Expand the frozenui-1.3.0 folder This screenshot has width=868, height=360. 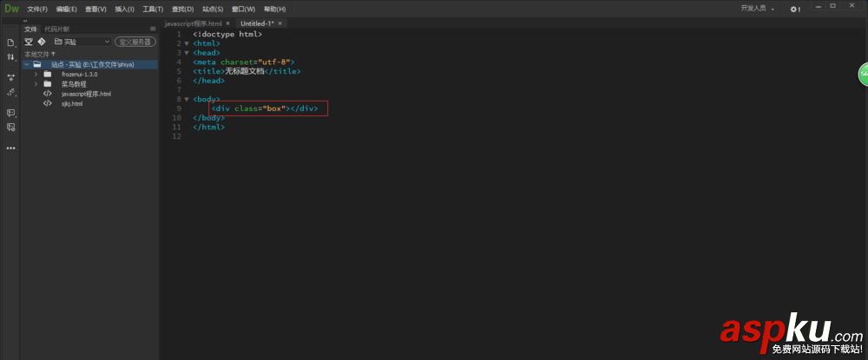click(x=36, y=74)
